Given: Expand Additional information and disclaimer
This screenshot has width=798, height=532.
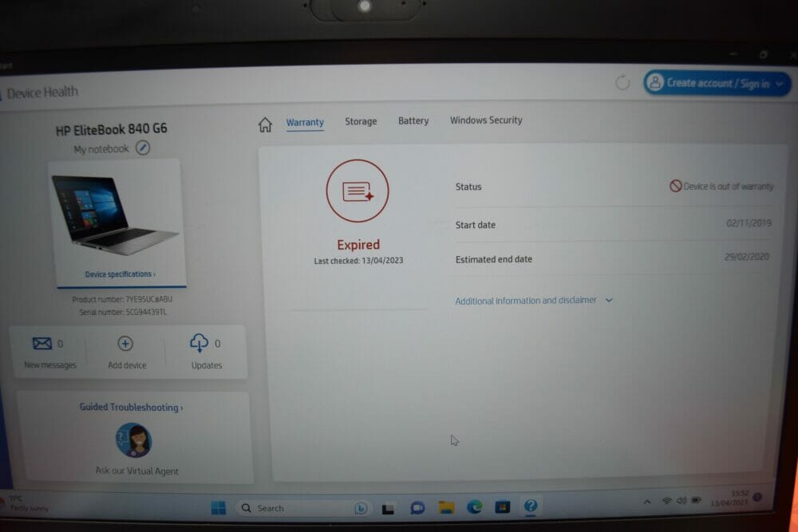Looking at the screenshot, I should click(x=533, y=301).
